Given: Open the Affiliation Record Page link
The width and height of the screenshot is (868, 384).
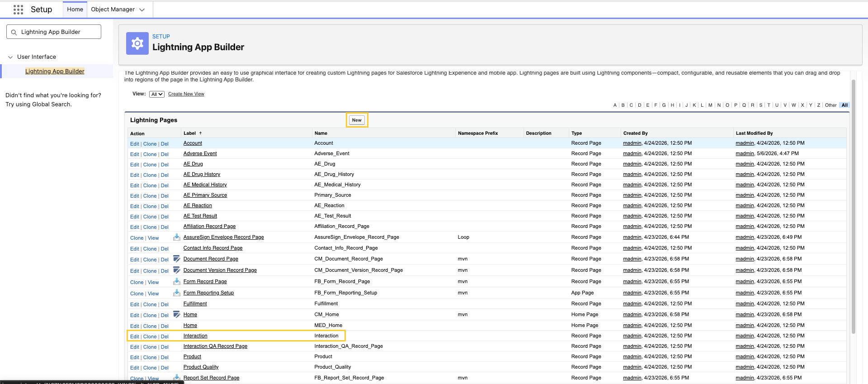Looking at the screenshot, I should point(209,226).
